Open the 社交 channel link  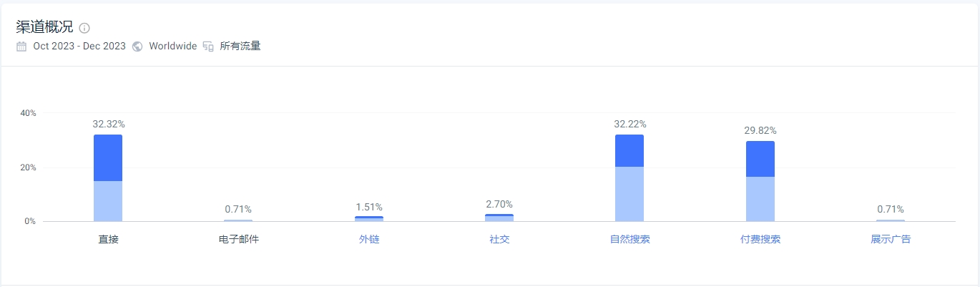(499, 239)
